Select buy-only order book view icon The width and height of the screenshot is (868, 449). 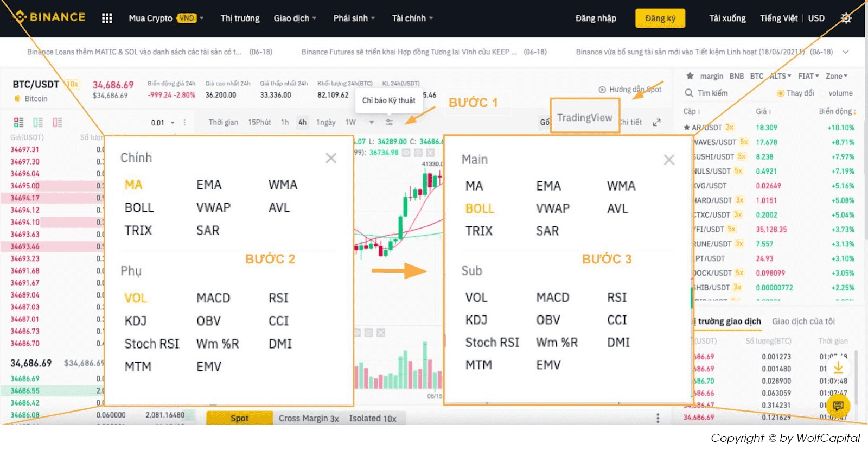[38, 122]
